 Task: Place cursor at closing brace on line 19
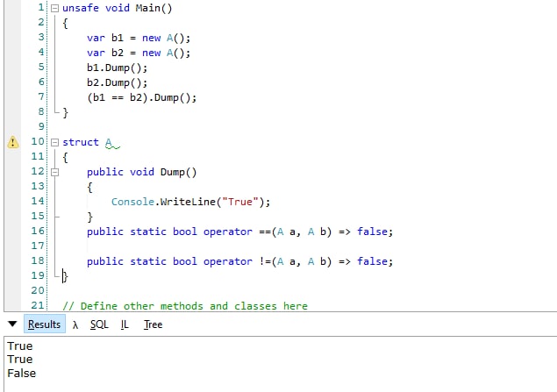click(x=66, y=276)
